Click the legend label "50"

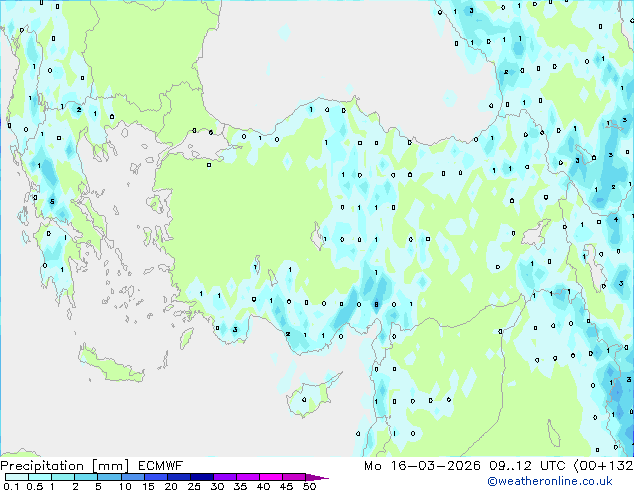(x=310, y=486)
